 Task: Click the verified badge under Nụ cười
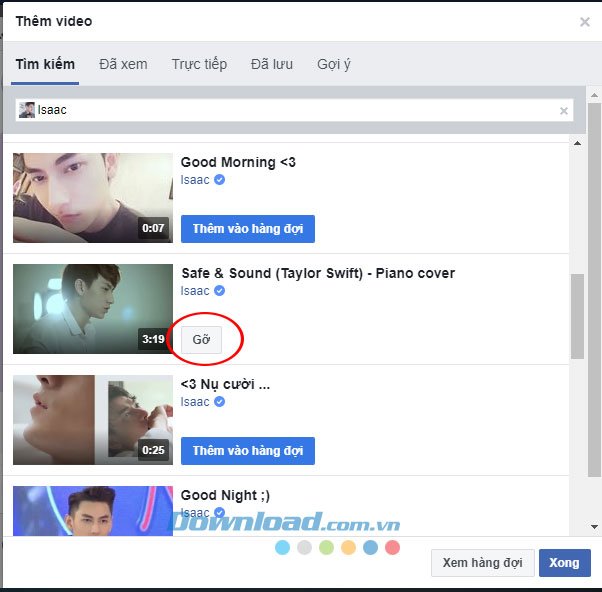coord(219,402)
